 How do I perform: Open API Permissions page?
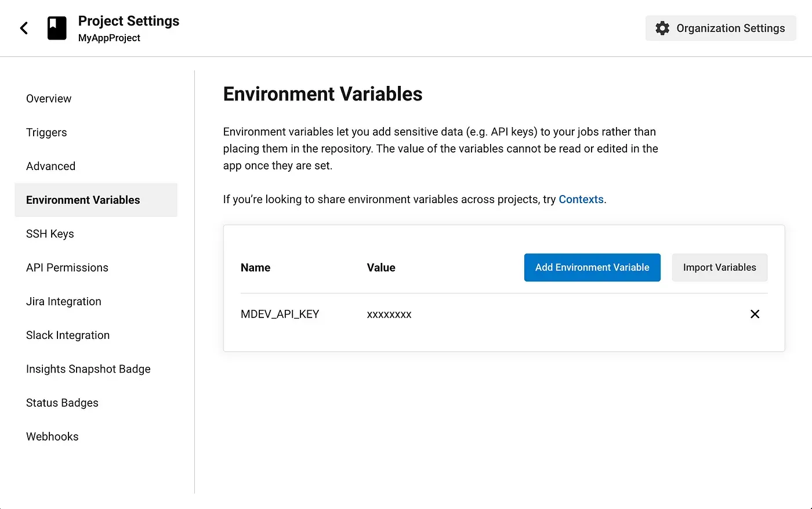pos(67,268)
